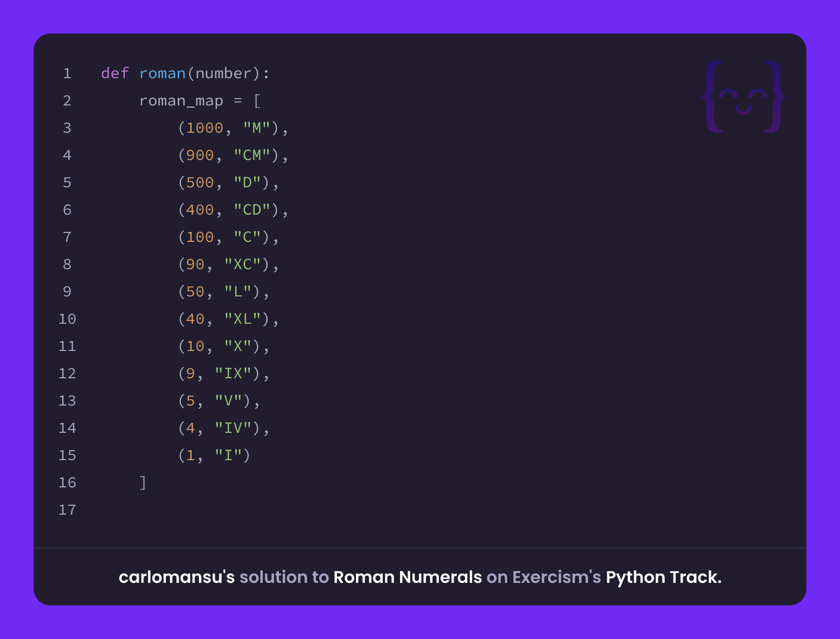Click the 'carlomansu's' author name in caption
Image resolution: width=840 pixels, height=639 pixels.
(176, 577)
